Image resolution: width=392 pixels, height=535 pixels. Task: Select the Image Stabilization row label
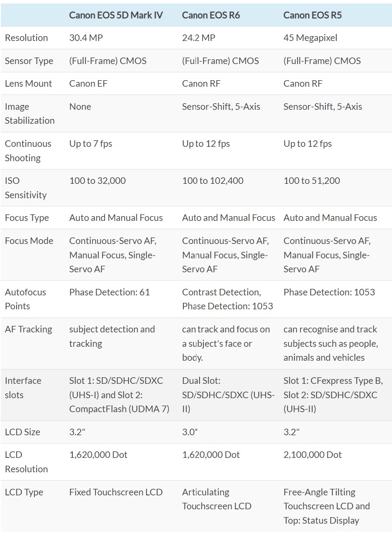[30, 114]
